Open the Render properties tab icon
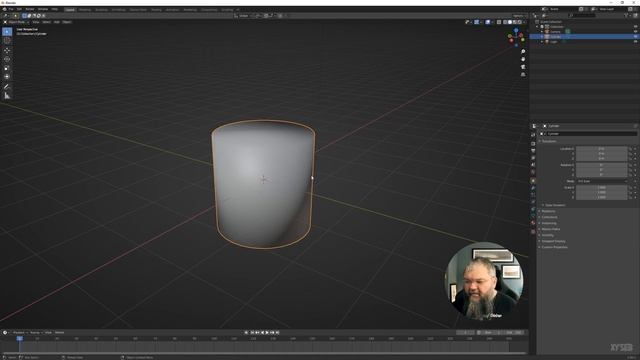Screen dimensions: 640x360 (533, 144)
